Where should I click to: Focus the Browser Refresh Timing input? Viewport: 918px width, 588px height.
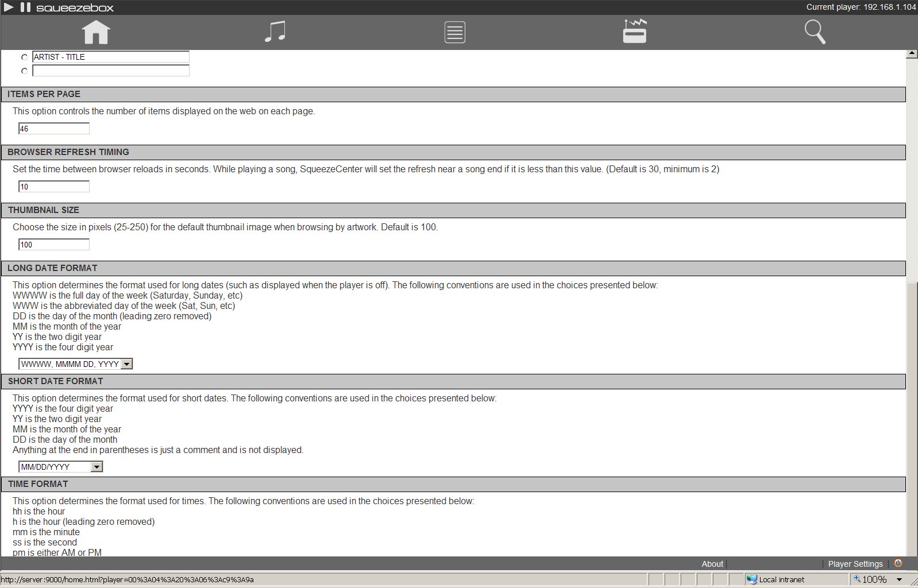click(x=54, y=187)
